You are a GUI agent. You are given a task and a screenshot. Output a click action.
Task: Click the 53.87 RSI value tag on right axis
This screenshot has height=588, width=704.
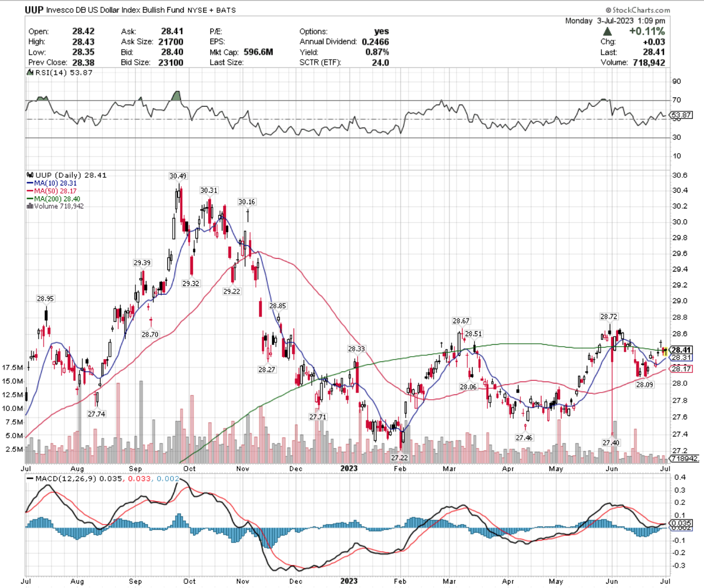tap(681, 115)
